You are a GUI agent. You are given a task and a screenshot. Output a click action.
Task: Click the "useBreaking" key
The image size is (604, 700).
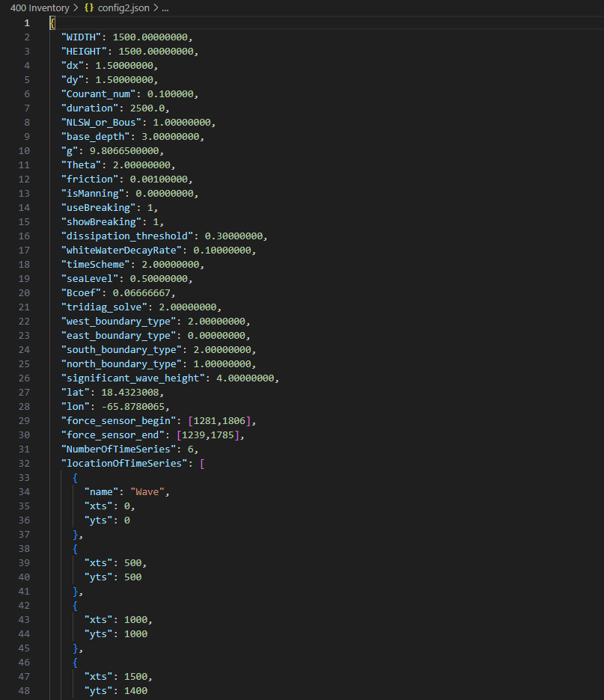98,208
